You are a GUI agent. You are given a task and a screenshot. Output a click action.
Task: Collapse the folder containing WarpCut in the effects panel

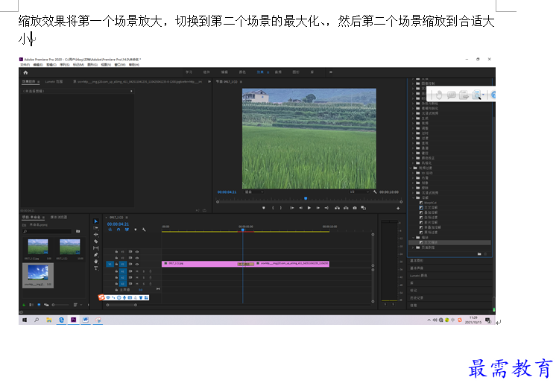tap(414, 197)
